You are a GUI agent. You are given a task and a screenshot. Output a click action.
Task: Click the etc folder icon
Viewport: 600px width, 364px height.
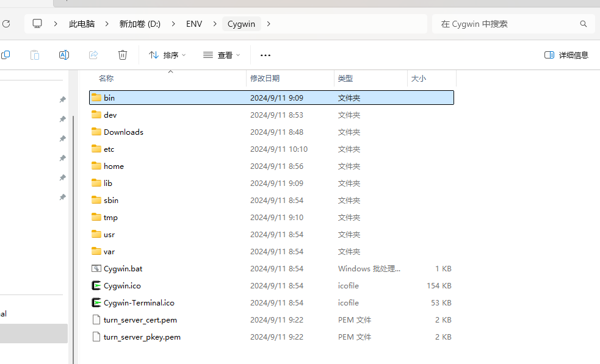(96, 149)
